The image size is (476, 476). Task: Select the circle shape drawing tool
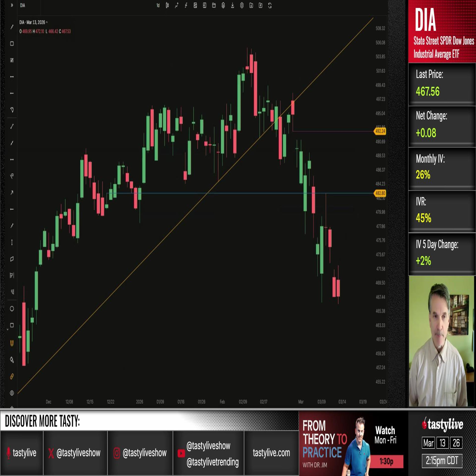[x=12, y=309]
